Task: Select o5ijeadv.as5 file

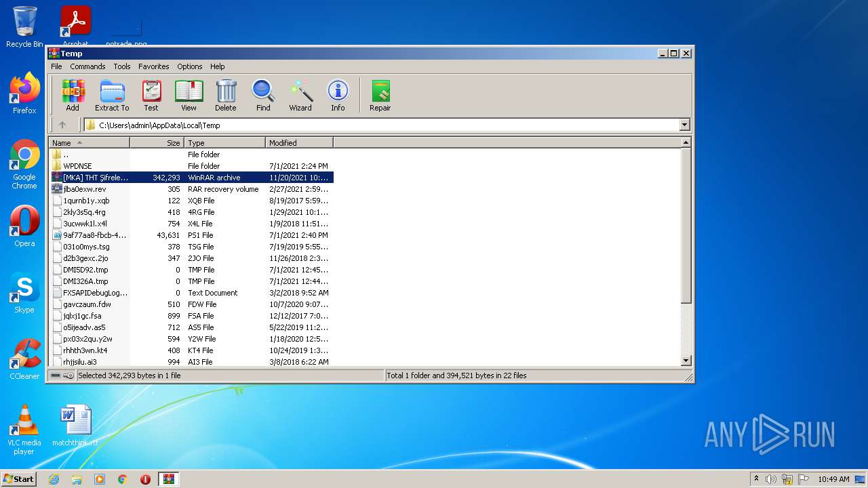Action: point(191,327)
